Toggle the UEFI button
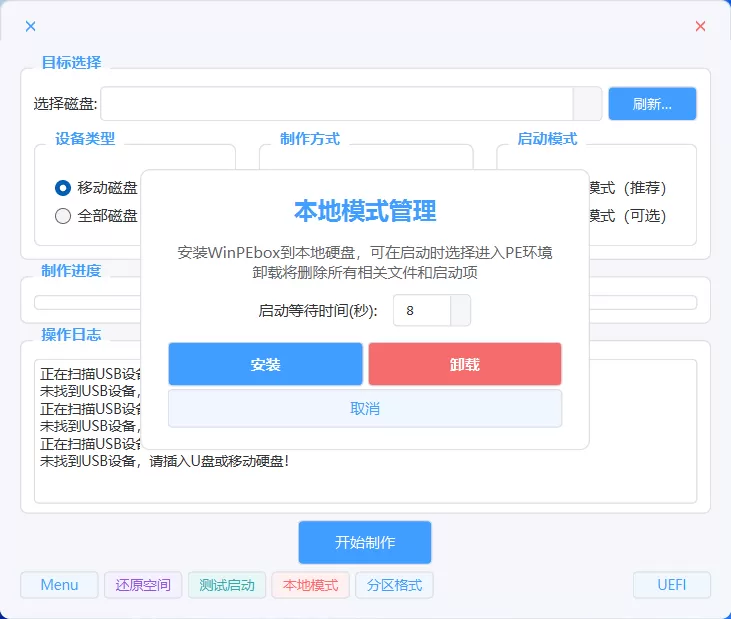Screen dimensions: 731x619 point(672,585)
